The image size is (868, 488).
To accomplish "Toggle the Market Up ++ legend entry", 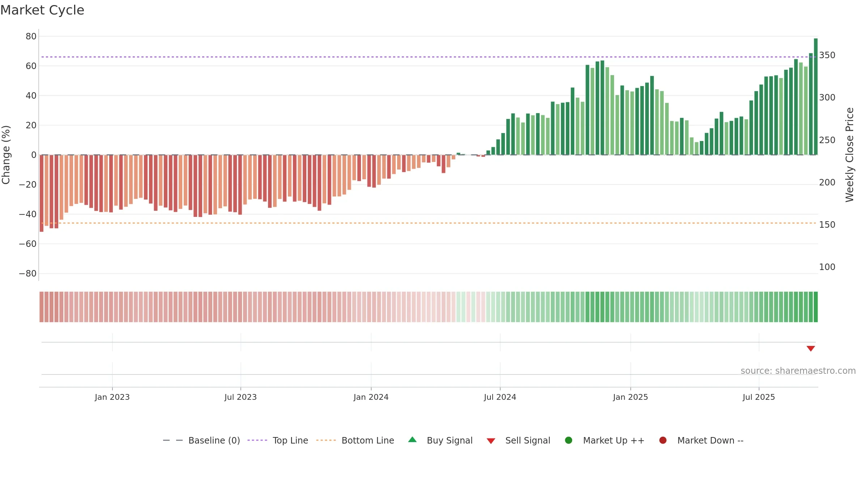I will 605,440.
